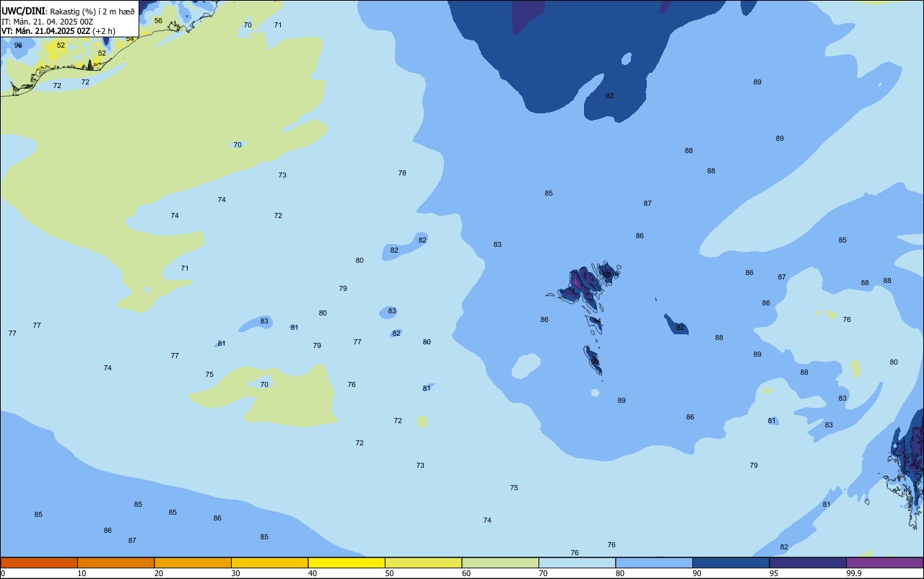Click the humidity value '78' on the map
The image size is (924, 579).
[402, 173]
